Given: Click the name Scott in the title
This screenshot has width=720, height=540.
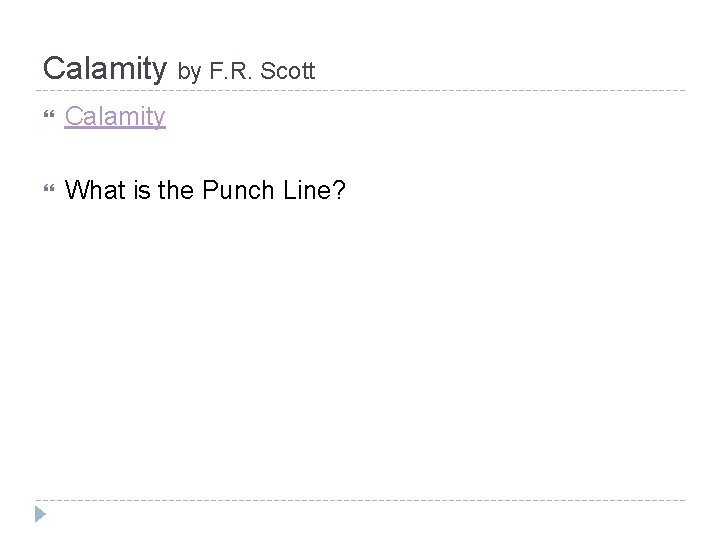Looking at the screenshot, I should pyautogui.click(x=289, y=71).
